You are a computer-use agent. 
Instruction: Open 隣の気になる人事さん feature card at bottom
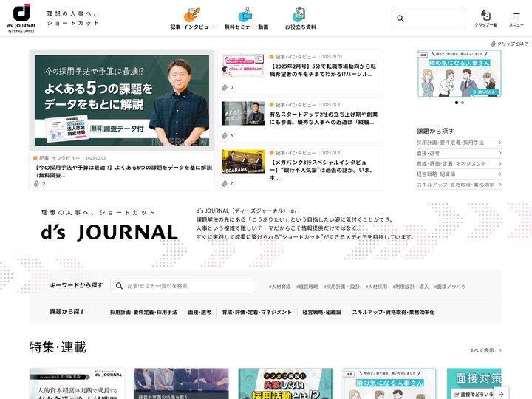[390, 383]
